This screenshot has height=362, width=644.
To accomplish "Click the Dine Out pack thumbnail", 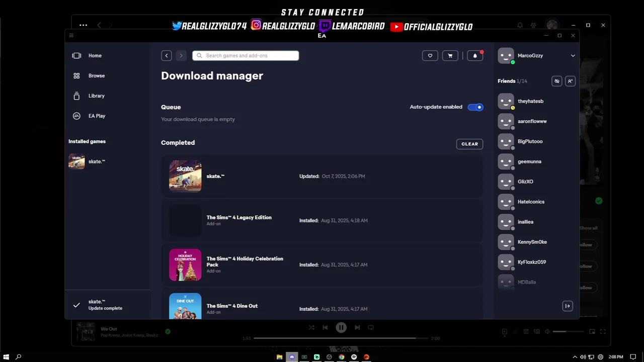I will click(x=185, y=306).
